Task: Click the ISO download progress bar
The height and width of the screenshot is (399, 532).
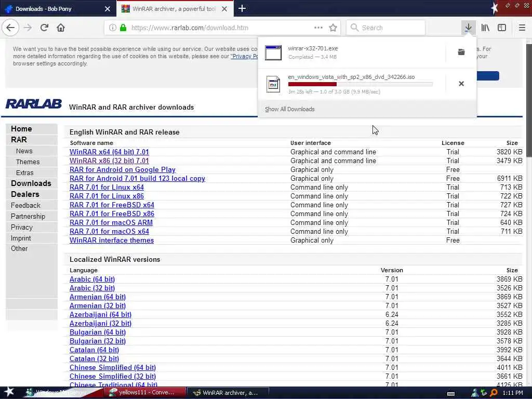Action: tap(361, 84)
